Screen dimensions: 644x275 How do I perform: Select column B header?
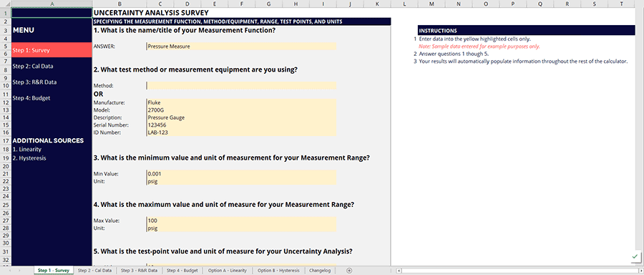coord(119,4)
